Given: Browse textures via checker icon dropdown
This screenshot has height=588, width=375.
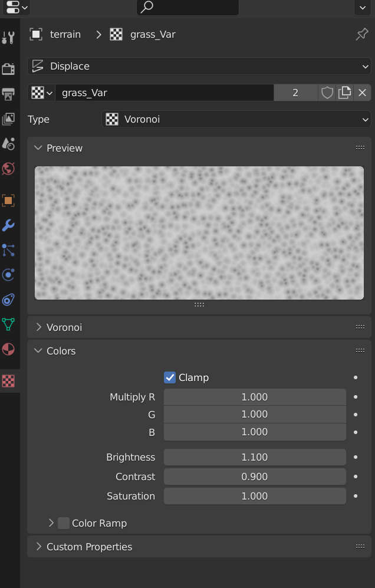Looking at the screenshot, I should click(42, 93).
